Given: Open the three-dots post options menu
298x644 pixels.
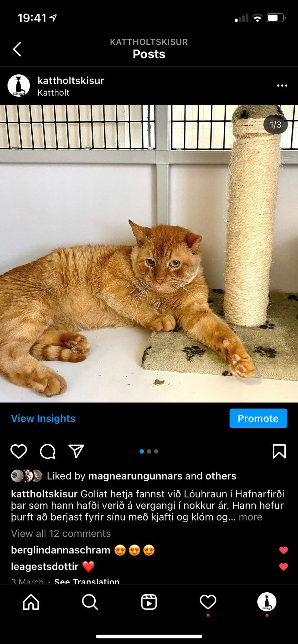Looking at the screenshot, I should [282, 86].
